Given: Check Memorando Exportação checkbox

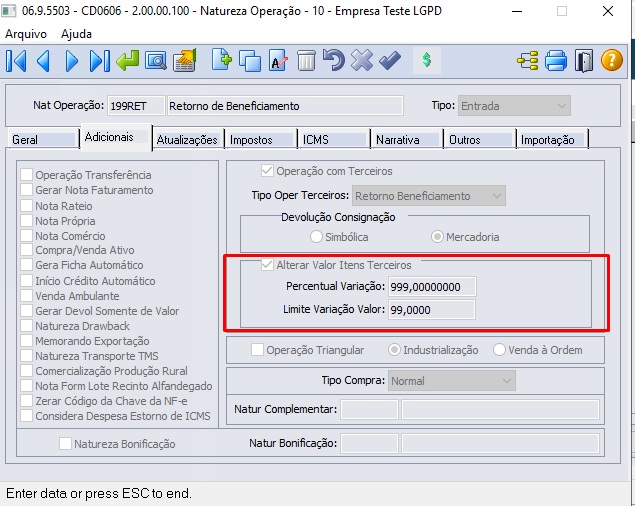Looking at the screenshot, I should point(27,340).
